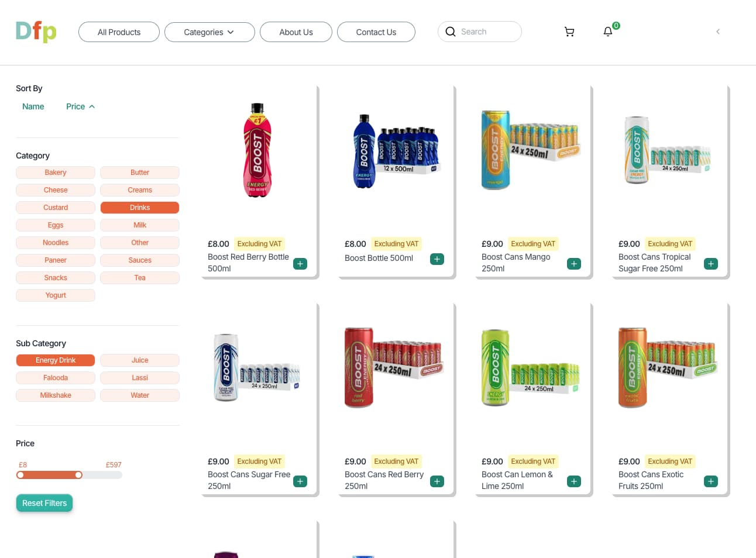
Task: Open Boost Can Lemon & Lime 250ml name
Action: (x=517, y=480)
